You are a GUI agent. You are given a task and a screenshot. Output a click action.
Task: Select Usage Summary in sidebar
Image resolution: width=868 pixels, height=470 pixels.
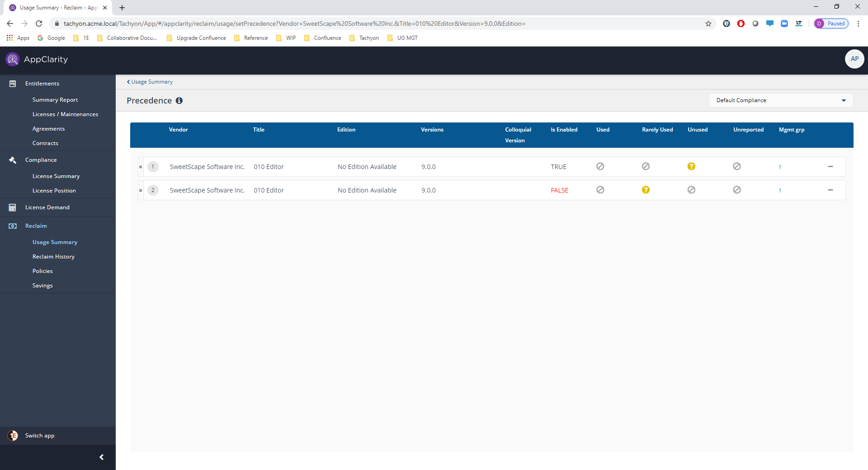pos(55,242)
